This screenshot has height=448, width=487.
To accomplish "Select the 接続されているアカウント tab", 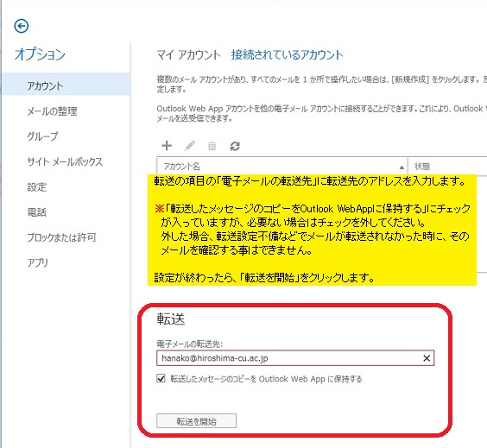I will click(x=287, y=55).
